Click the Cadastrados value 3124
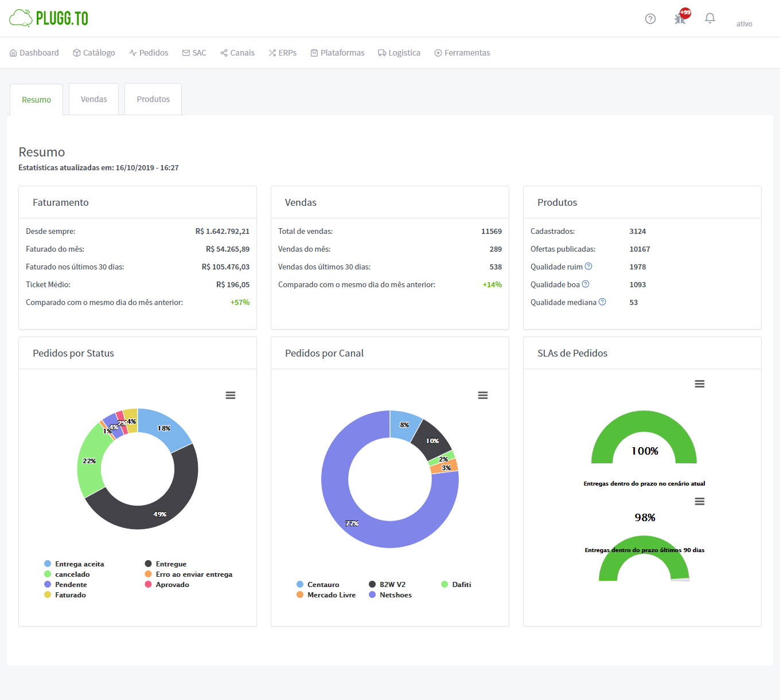This screenshot has width=780, height=700. point(638,231)
